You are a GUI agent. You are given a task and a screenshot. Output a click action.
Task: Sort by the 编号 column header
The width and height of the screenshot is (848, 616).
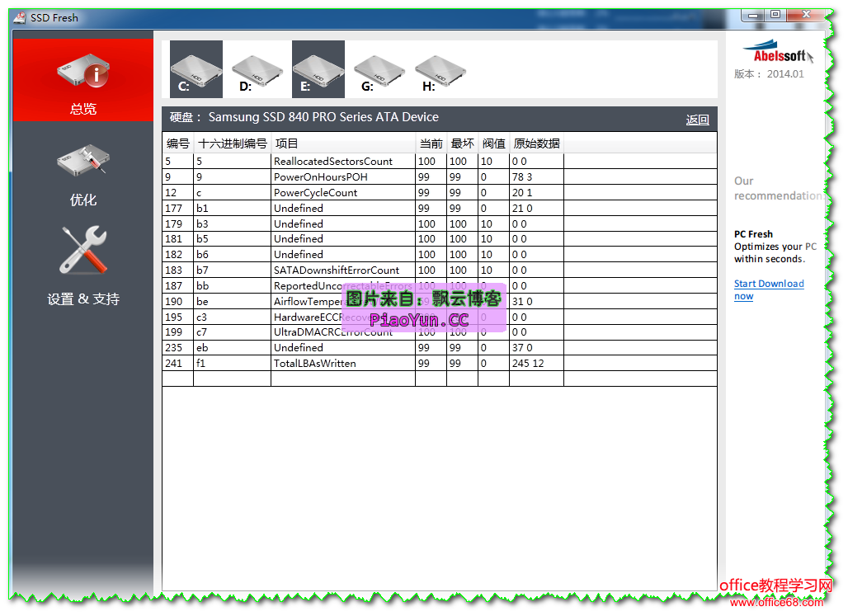click(178, 143)
